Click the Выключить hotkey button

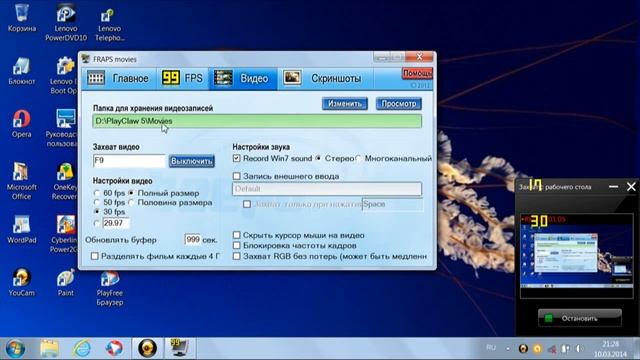[x=191, y=161]
